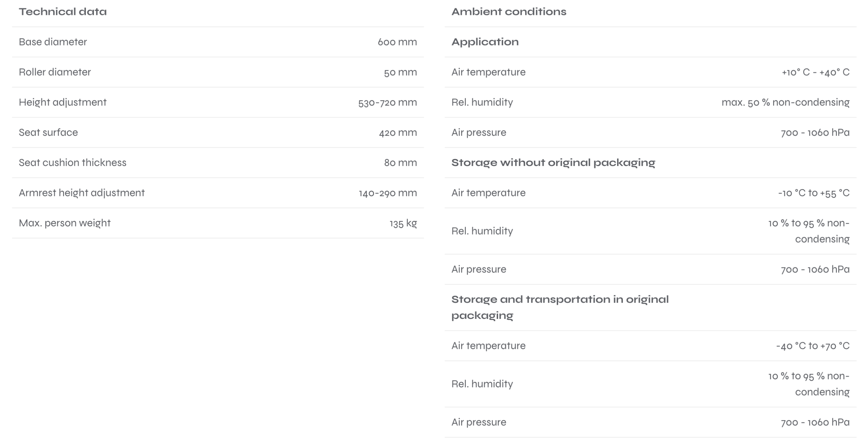The height and width of the screenshot is (448, 868).
Task: Click the 420 mm seat surface value
Action: (398, 133)
